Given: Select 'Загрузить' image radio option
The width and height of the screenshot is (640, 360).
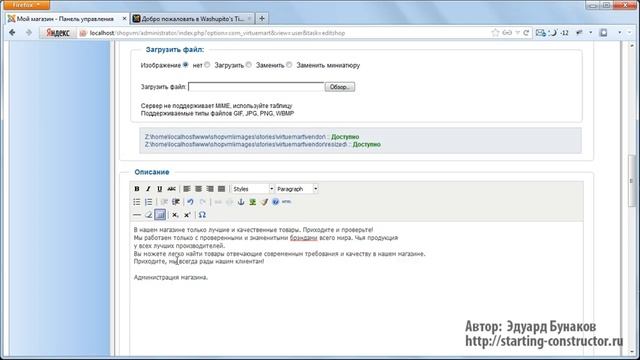Looking at the screenshot, I should pyautogui.click(x=207, y=65).
